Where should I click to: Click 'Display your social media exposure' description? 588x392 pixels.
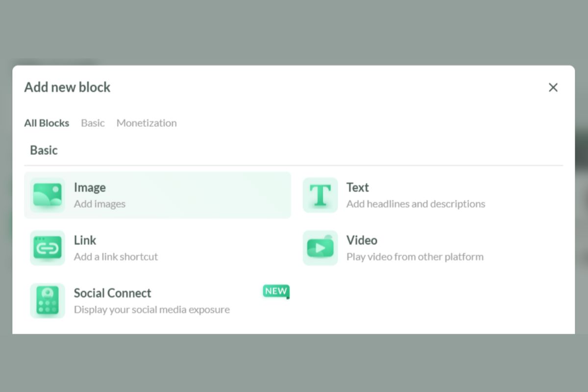(x=151, y=310)
